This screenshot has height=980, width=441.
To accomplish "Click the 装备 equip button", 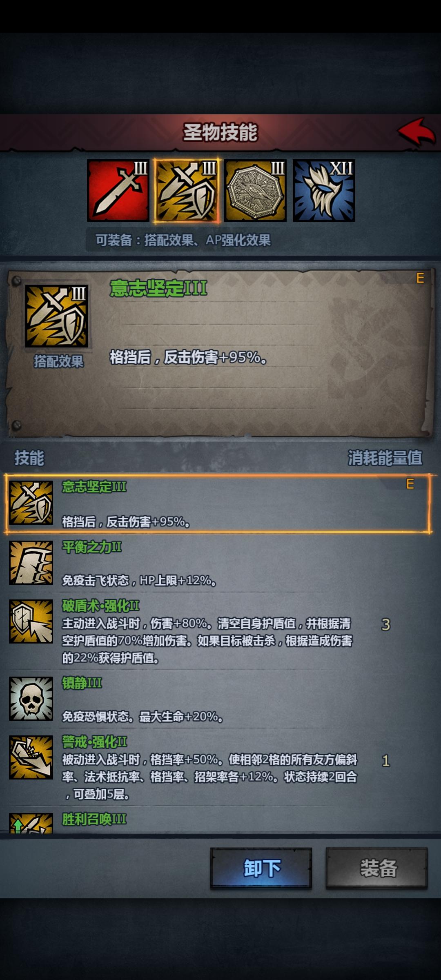I will [x=376, y=868].
